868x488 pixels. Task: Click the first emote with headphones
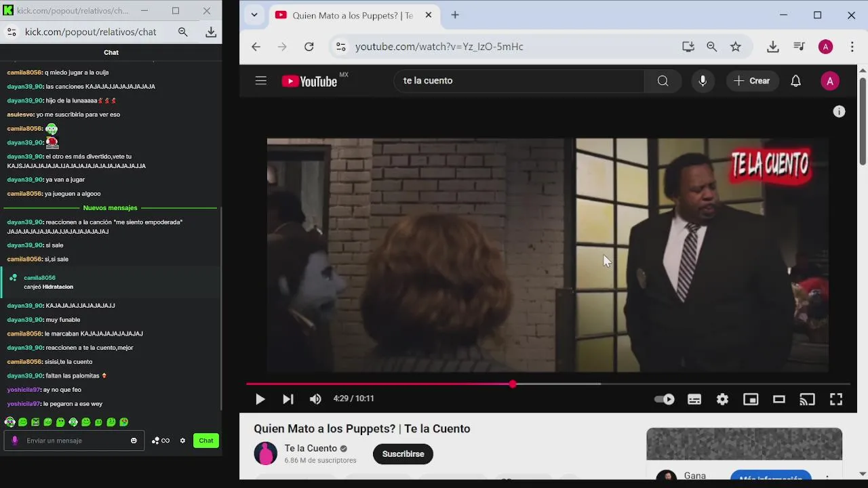[9, 422]
